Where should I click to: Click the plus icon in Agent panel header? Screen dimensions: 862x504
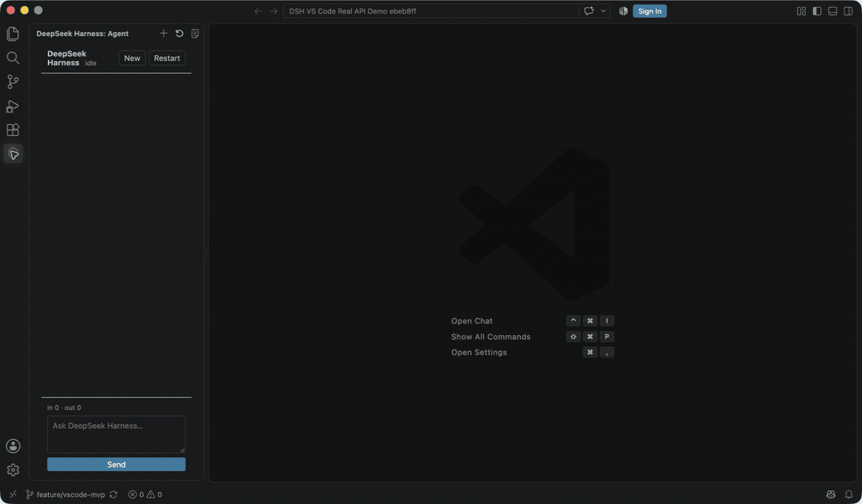164,34
